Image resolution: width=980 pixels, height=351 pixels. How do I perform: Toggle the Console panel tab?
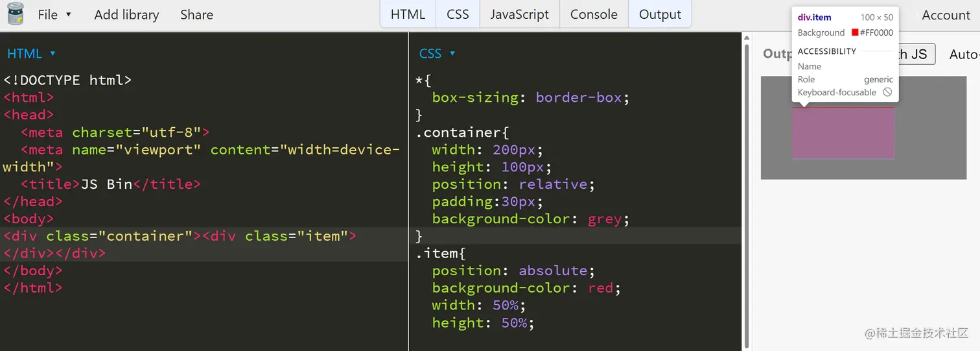(x=594, y=14)
